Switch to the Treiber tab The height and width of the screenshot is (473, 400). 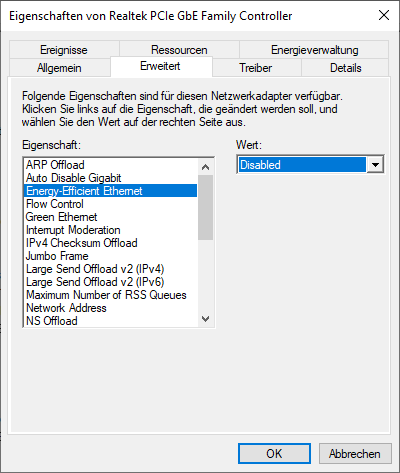[256, 68]
